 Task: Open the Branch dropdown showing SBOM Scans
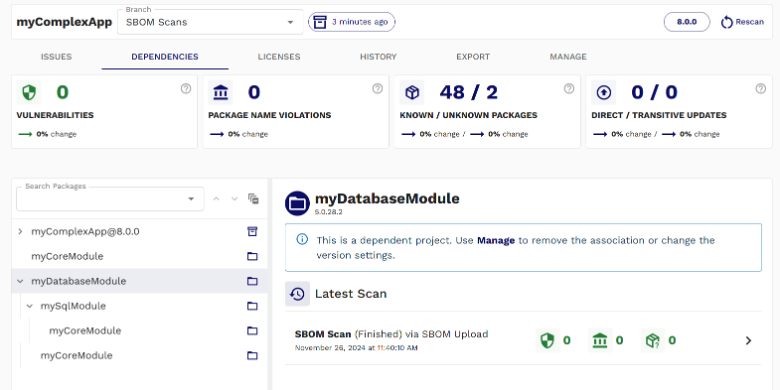pos(210,22)
